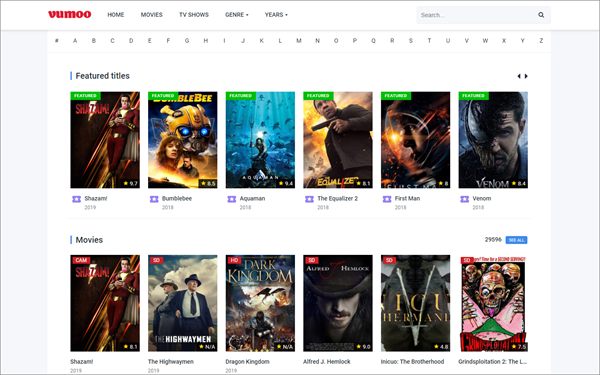Go to previous featured titles arrow

click(519, 76)
